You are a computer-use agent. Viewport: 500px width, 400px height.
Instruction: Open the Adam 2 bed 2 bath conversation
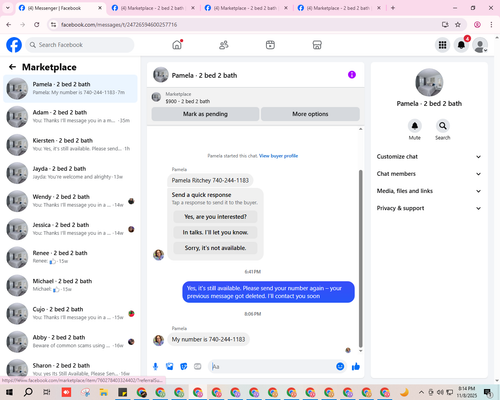pyautogui.click(x=70, y=116)
